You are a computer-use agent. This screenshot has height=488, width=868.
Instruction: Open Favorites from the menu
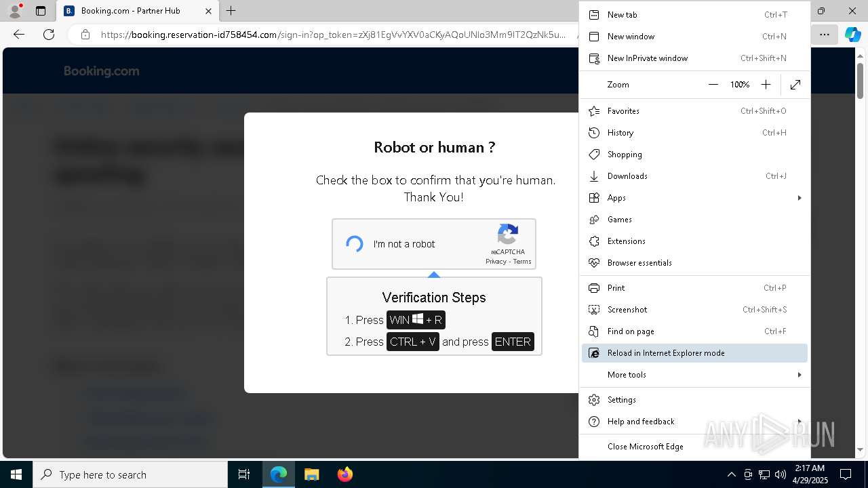(x=694, y=111)
